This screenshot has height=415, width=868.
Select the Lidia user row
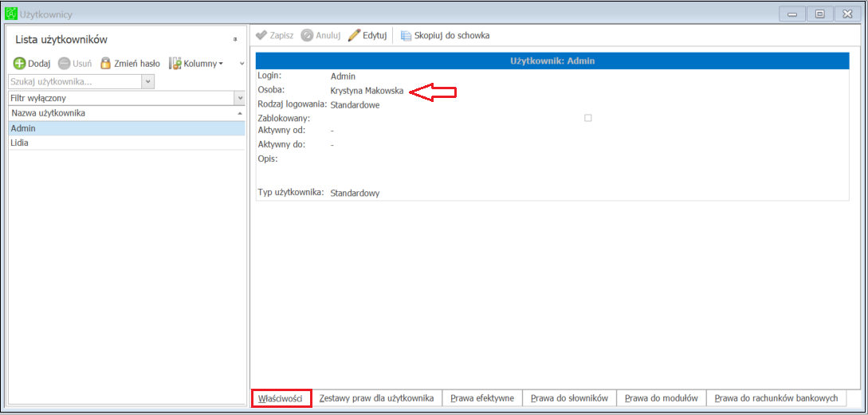[127, 143]
